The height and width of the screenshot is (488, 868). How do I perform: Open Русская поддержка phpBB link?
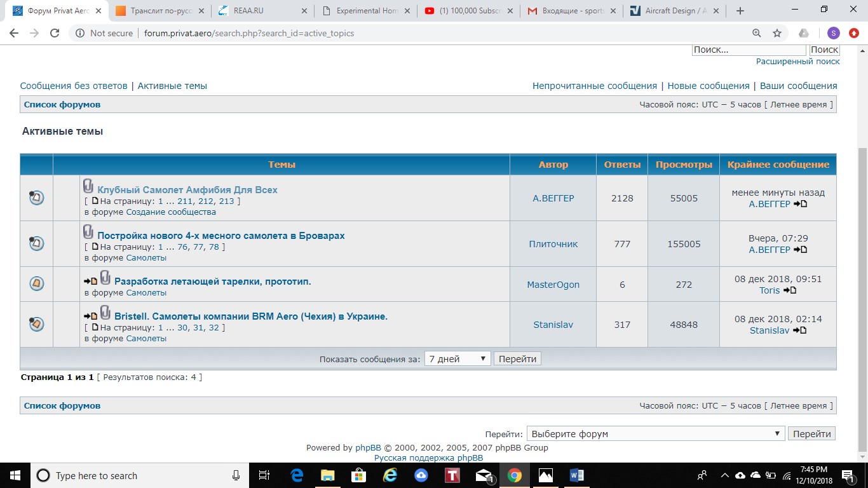428,458
